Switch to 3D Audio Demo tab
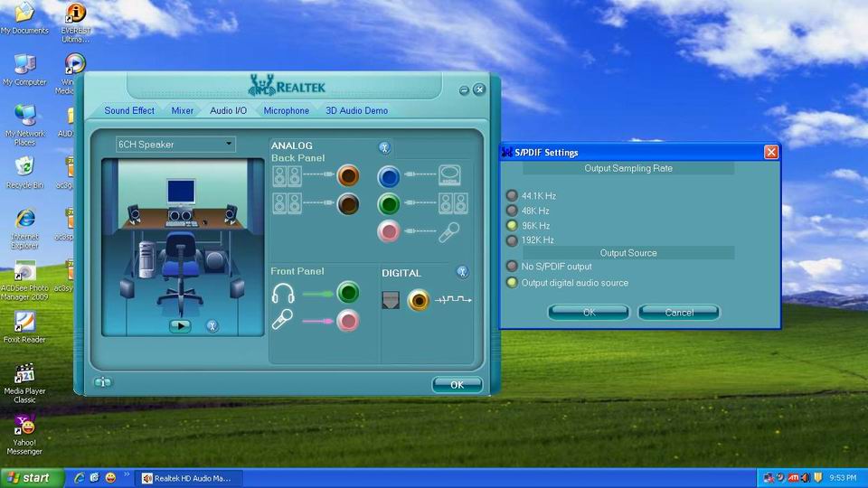The height and width of the screenshot is (488, 868). [356, 110]
